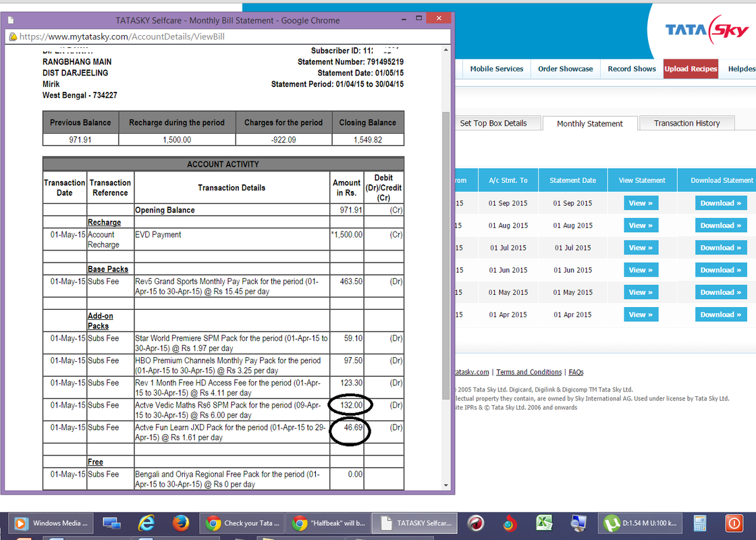Launch Internet Explorer from taskbar
The image size is (756, 540).
[x=146, y=523]
